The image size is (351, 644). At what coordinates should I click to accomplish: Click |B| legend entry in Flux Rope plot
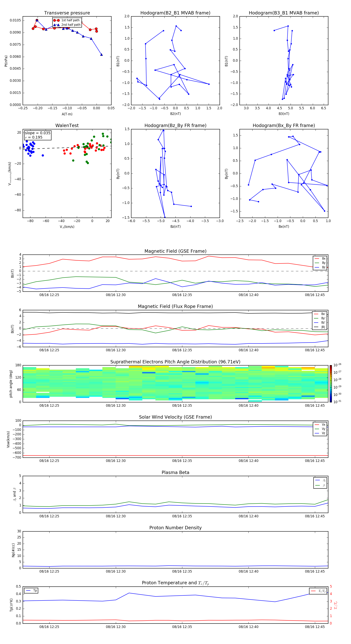click(320, 327)
